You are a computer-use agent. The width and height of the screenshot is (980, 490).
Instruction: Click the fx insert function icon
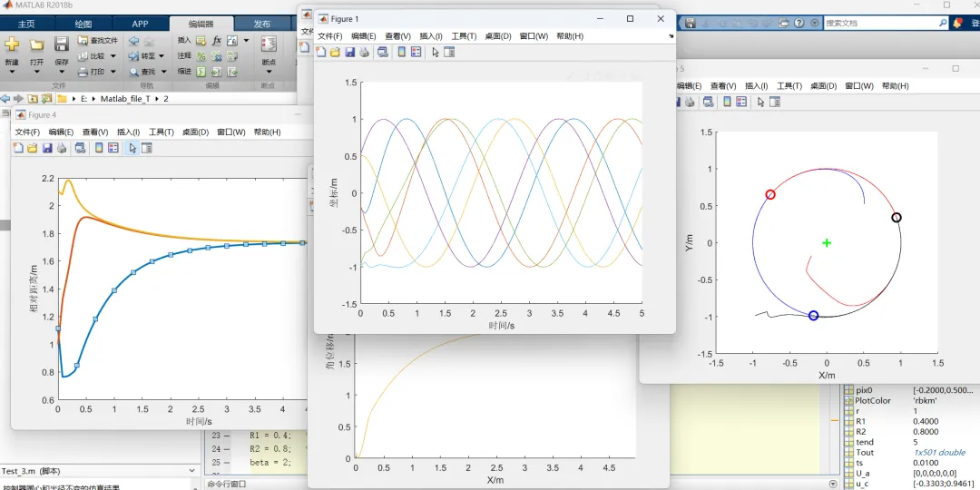click(217, 41)
